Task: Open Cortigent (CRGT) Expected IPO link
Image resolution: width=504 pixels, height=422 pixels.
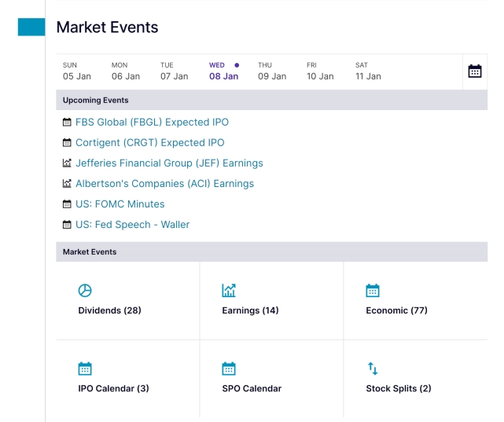Action: (x=149, y=143)
